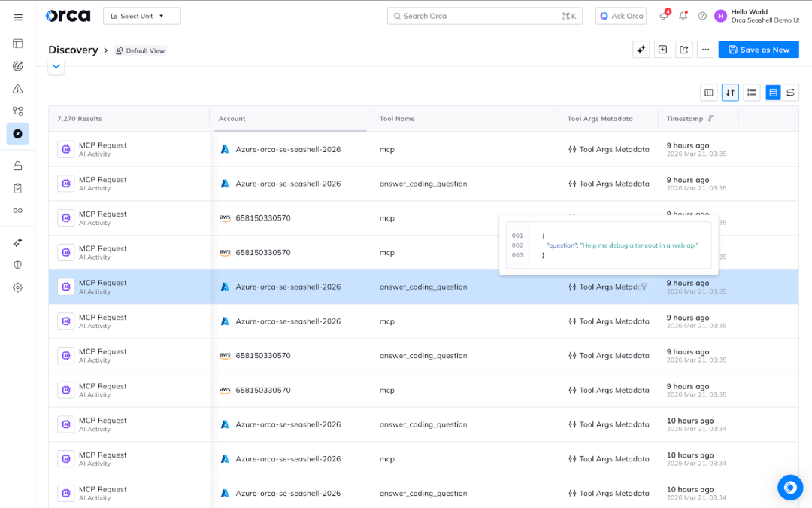Open the help question mark icon

click(701, 16)
